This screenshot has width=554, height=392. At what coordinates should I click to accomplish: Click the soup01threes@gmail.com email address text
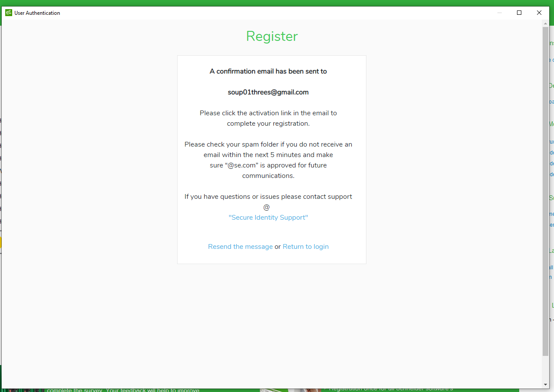[268, 92]
